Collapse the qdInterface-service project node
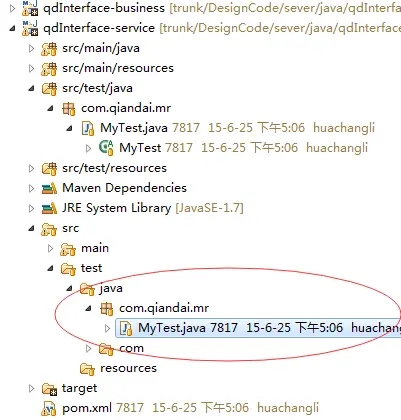This screenshot has width=401, height=420. pyautogui.click(x=13, y=28)
